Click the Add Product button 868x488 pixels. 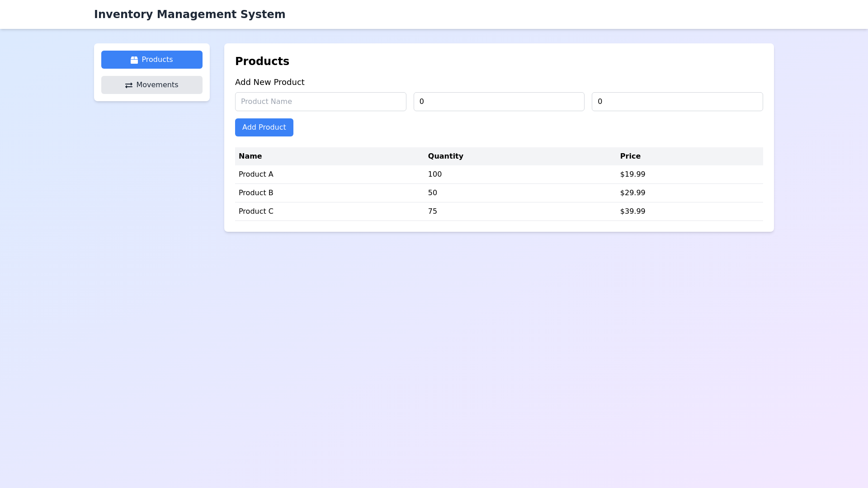264,127
